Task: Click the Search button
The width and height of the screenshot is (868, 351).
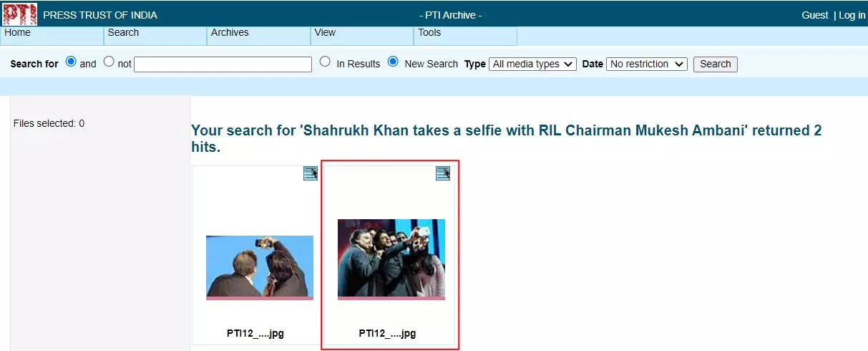Action: point(716,64)
